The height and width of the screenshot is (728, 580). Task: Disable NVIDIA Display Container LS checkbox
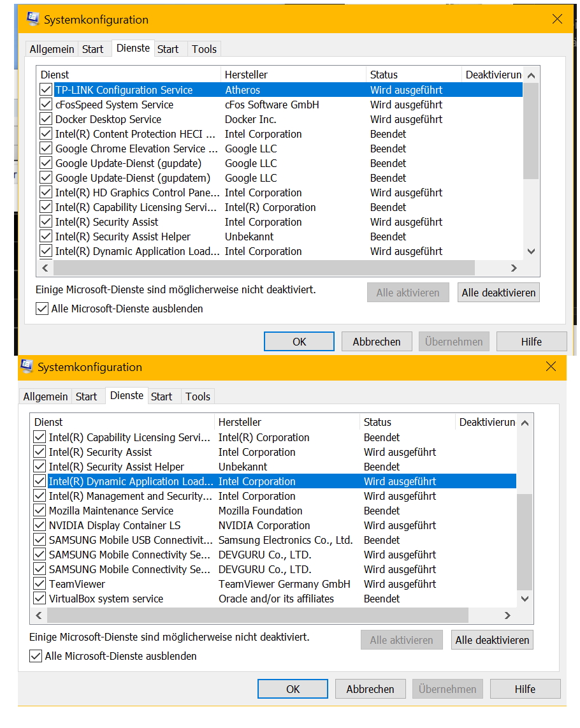[40, 525]
